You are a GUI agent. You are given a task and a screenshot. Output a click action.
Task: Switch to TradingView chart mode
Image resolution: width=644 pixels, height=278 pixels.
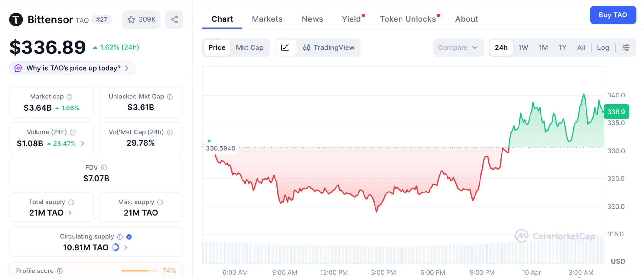329,47
